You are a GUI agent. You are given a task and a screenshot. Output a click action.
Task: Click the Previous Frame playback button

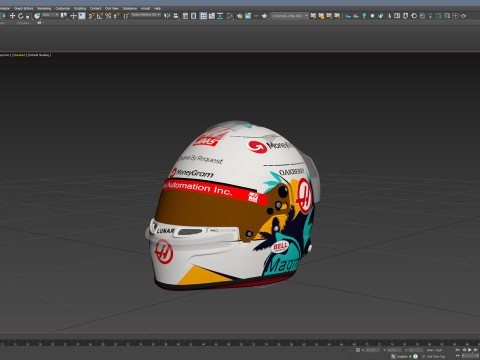click(x=464, y=350)
